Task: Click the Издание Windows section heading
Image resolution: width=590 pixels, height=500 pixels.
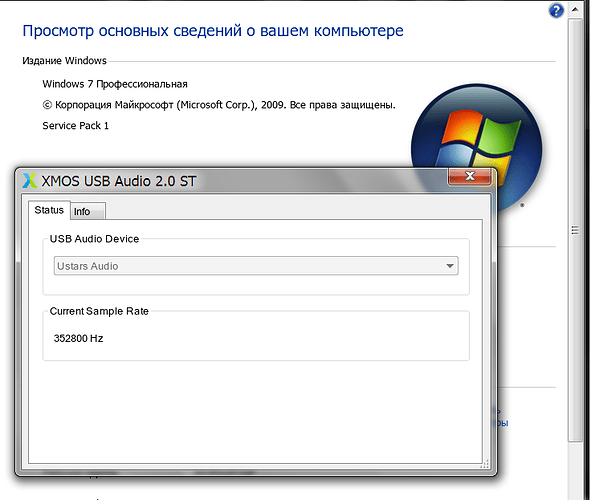Action: click(x=64, y=61)
